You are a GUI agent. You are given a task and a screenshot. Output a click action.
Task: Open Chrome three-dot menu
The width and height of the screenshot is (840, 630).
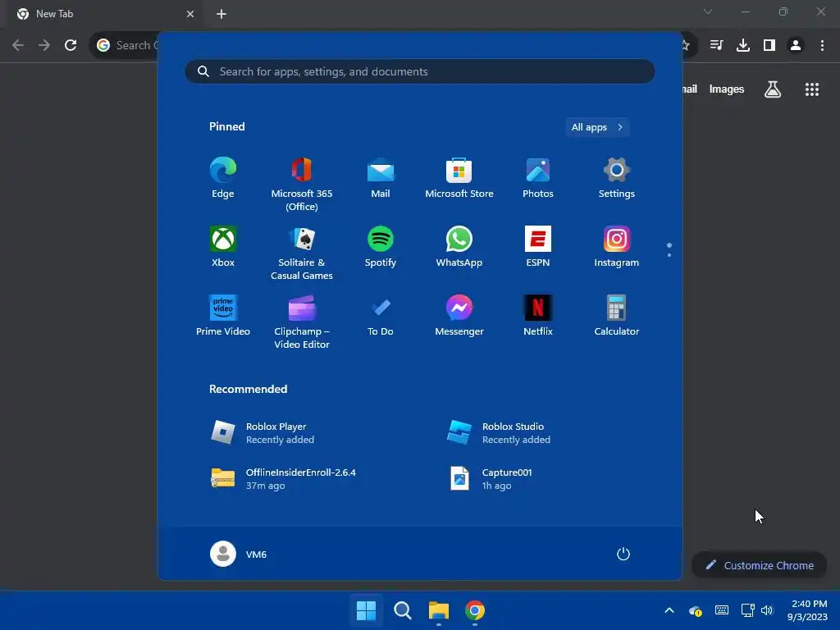(x=822, y=46)
